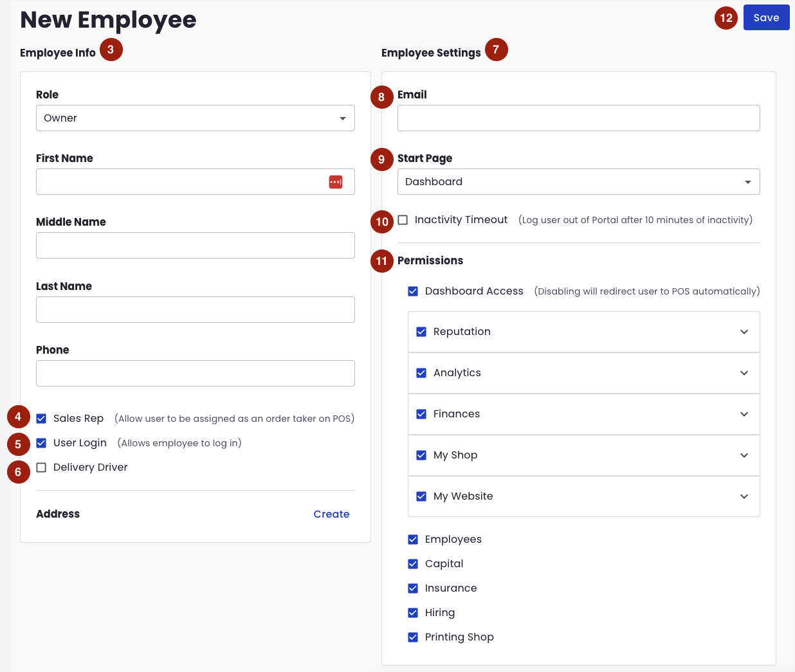Image resolution: width=795 pixels, height=672 pixels.
Task: Click the password manager icon in First Name
Action: click(x=336, y=182)
